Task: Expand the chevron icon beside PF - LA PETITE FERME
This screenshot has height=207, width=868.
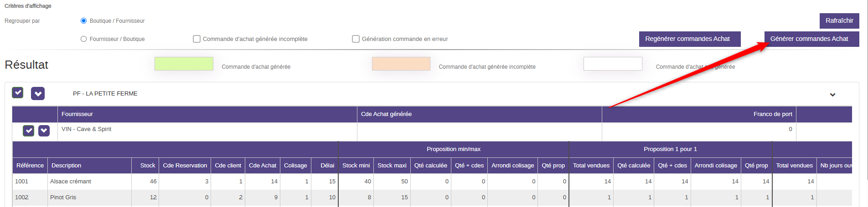Action: point(38,93)
